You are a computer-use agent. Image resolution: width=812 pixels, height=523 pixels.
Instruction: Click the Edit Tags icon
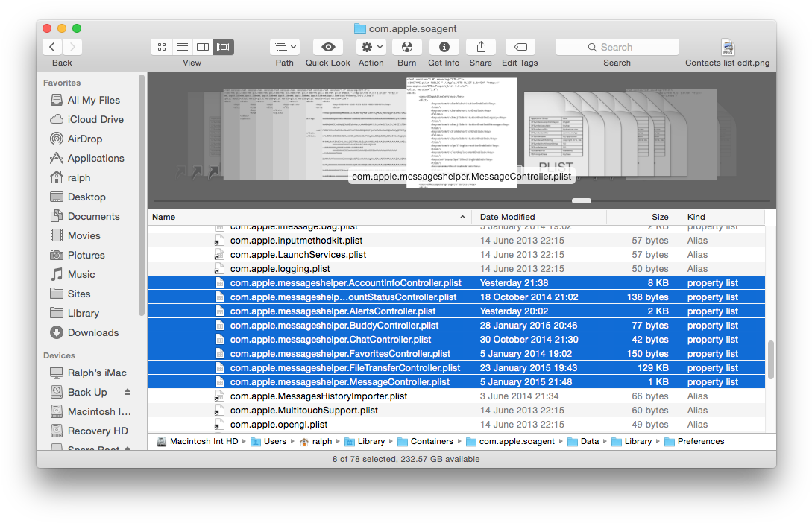point(520,47)
